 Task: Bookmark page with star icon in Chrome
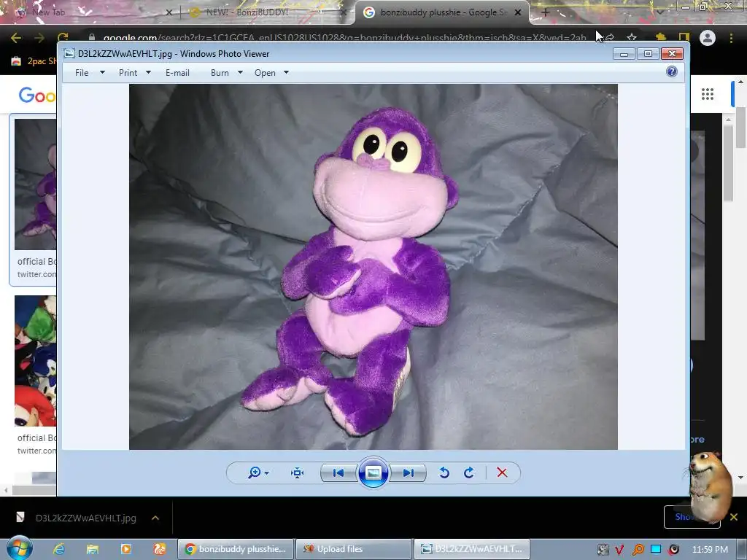pyautogui.click(x=632, y=38)
